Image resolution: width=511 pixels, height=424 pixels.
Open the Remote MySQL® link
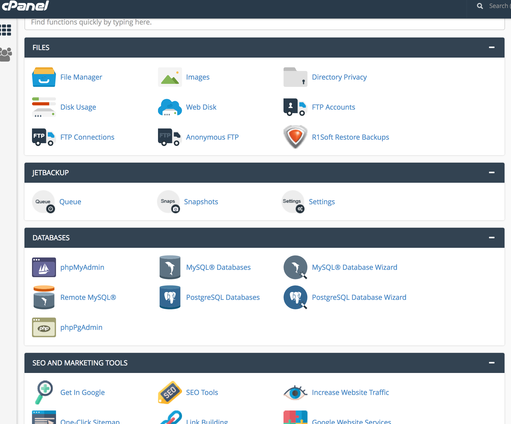tap(88, 297)
